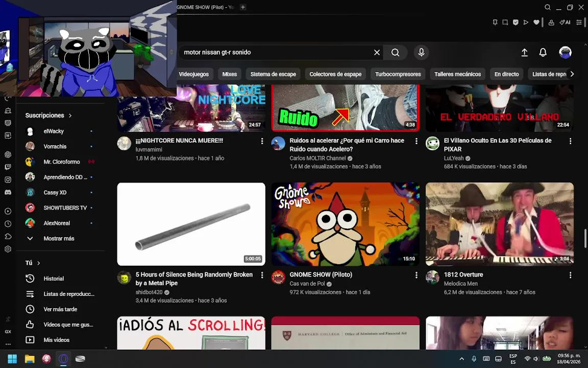This screenshot has height=368, width=588.
Task: Open extensions cube icon in sidebar
Action: [8, 236]
